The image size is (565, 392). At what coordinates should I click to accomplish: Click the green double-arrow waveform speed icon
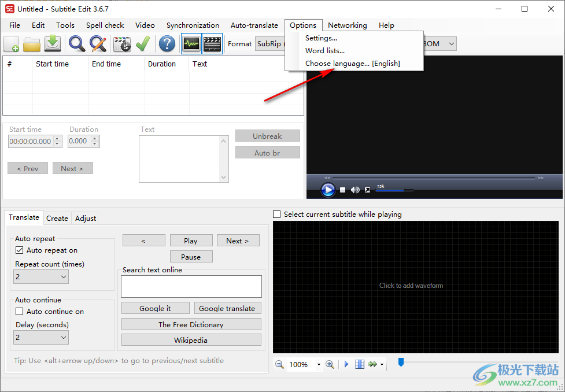[372, 364]
